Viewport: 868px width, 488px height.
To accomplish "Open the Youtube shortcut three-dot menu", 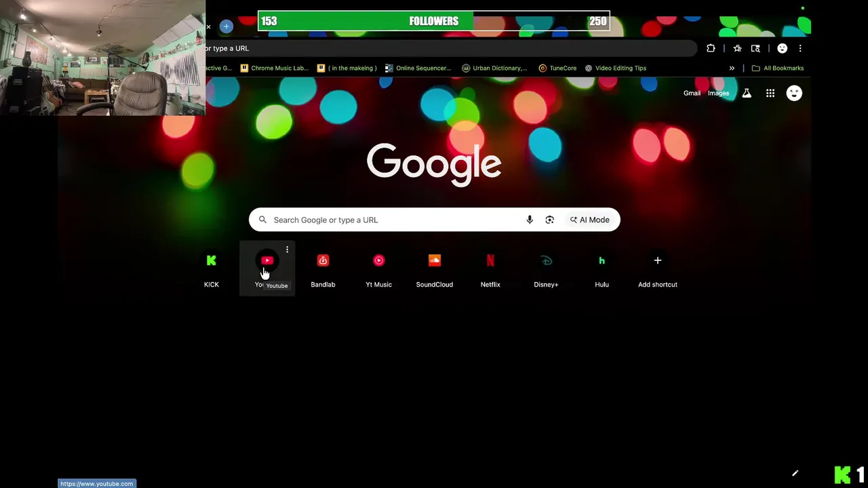I will (x=287, y=249).
